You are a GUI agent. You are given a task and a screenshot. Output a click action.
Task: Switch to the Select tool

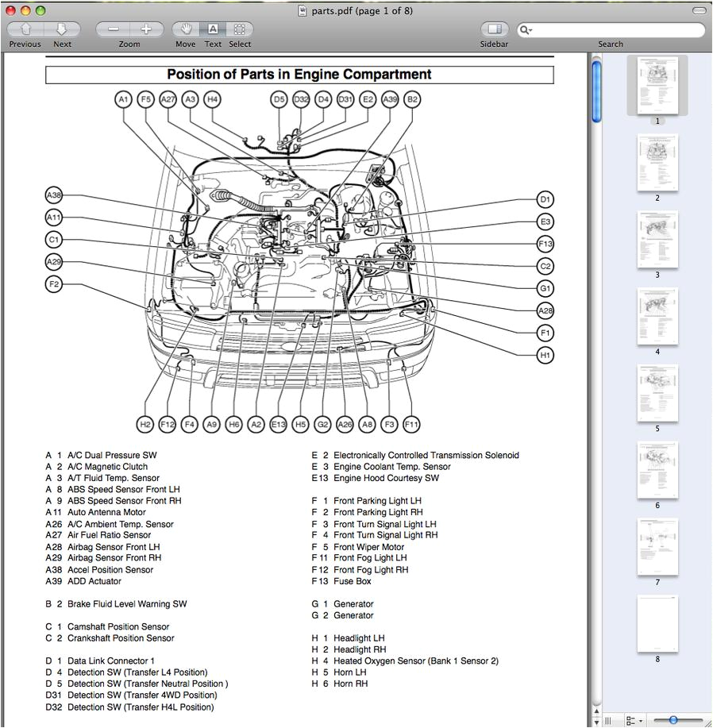point(239,30)
